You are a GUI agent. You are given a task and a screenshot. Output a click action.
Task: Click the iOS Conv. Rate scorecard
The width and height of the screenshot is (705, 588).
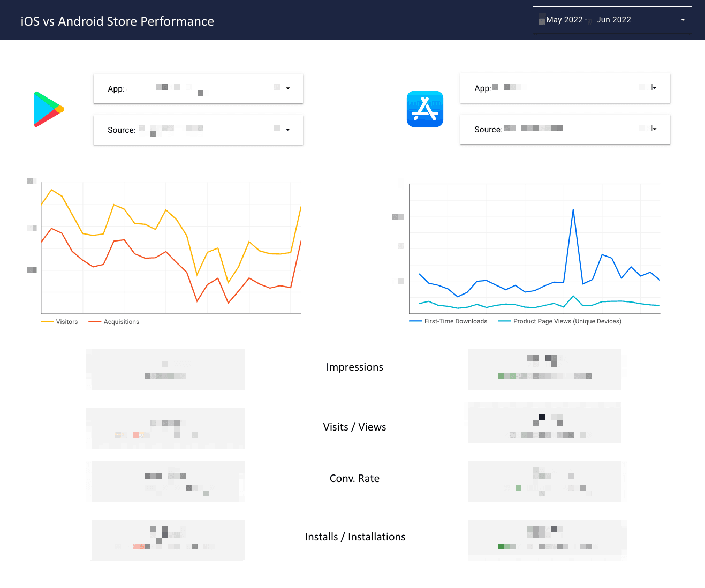coord(545,481)
